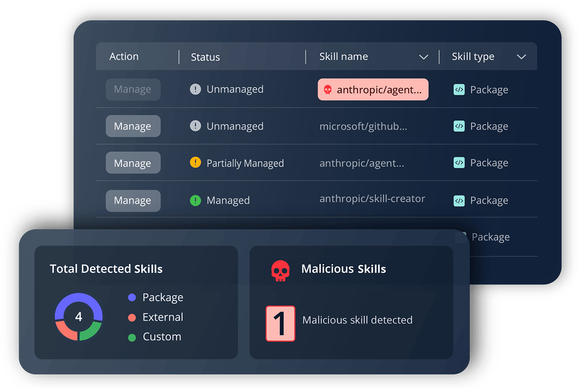This screenshot has height=392, width=582.
Task: Click gray warning icon in first Unmanaged row
Action: point(195,89)
